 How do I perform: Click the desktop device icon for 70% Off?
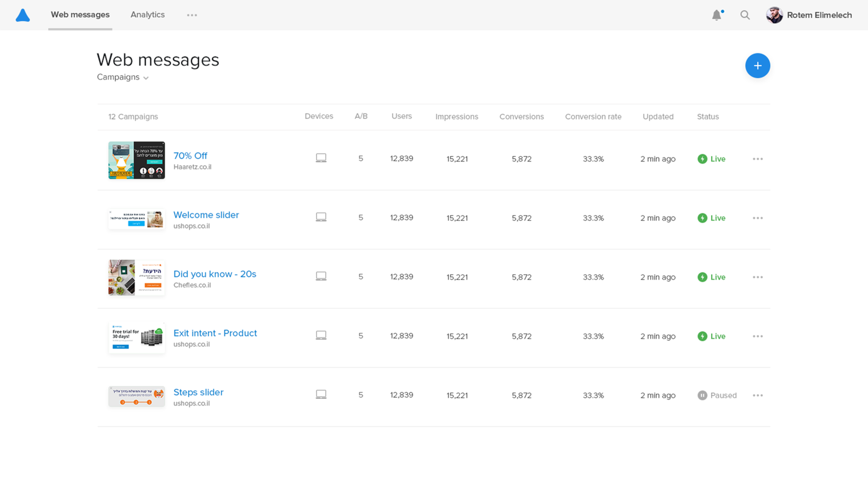(321, 158)
